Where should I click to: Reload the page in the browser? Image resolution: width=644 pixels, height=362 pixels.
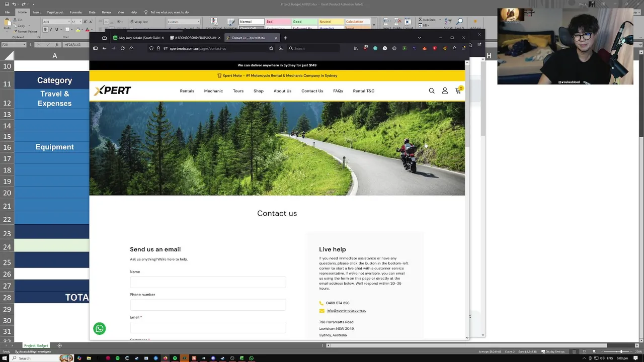[x=122, y=48]
